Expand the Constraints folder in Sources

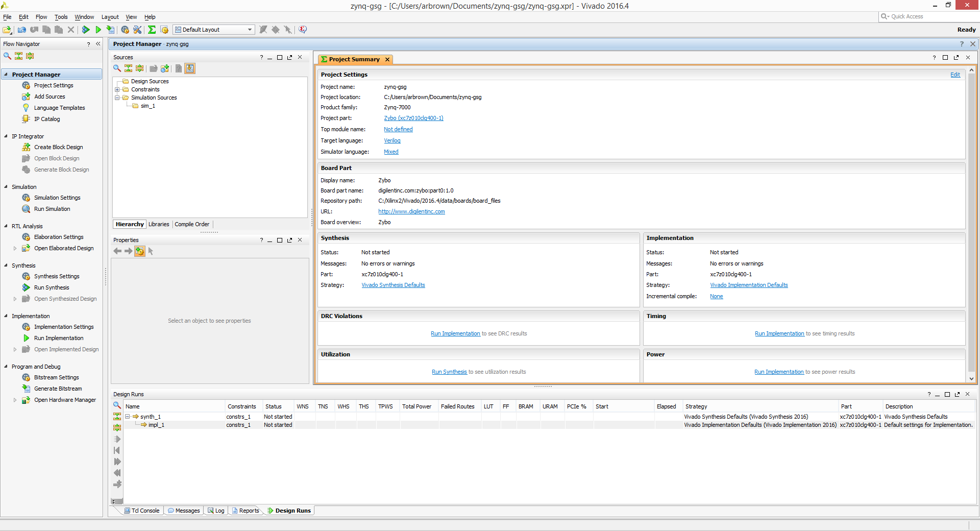(117, 89)
